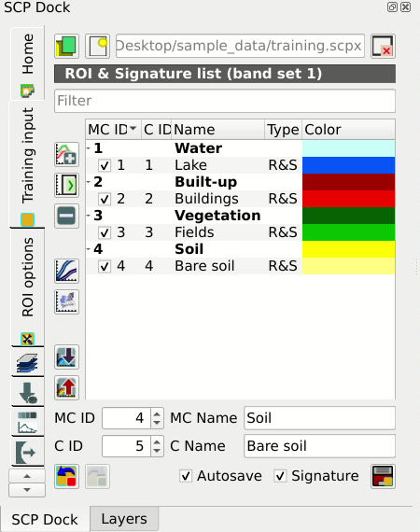This screenshot has width=420, height=532.
Task: Uncheck the Lake ROI checkbox
Action: 105,165
